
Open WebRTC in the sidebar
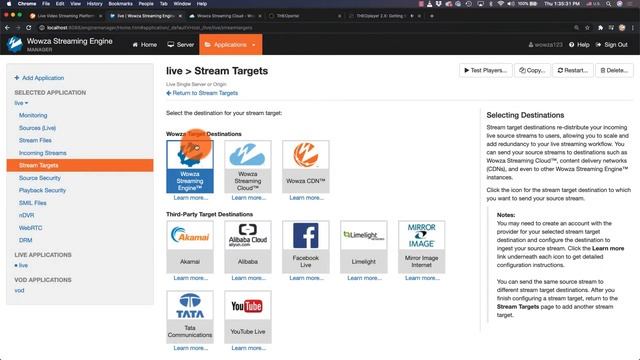pos(30,228)
